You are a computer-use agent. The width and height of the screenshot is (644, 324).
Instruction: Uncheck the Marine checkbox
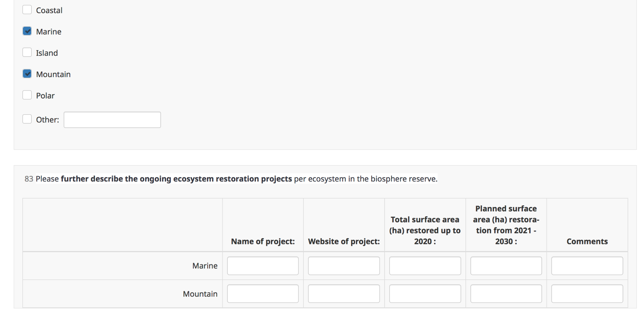click(x=27, y=31)
